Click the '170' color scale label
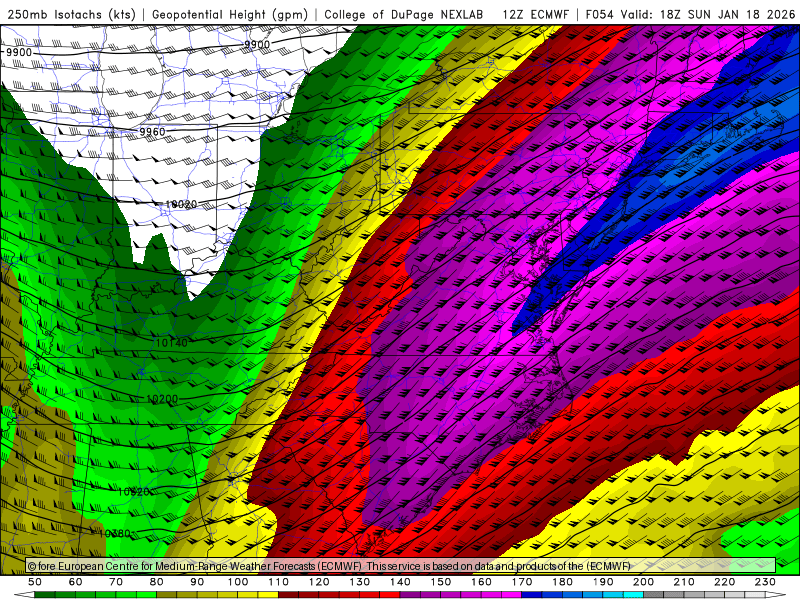 tap(522, 582)
